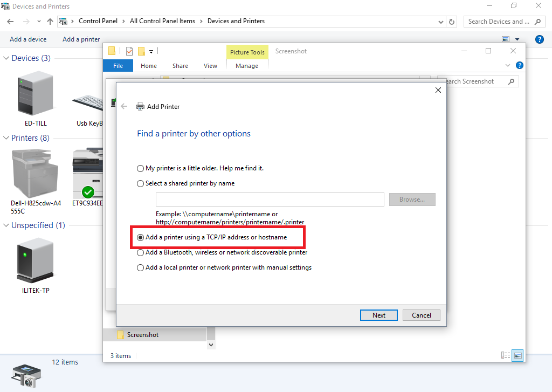The image size is (552, 392).
Task: Click the Next button
Action: pyautogui.click(x=378, y=315)
